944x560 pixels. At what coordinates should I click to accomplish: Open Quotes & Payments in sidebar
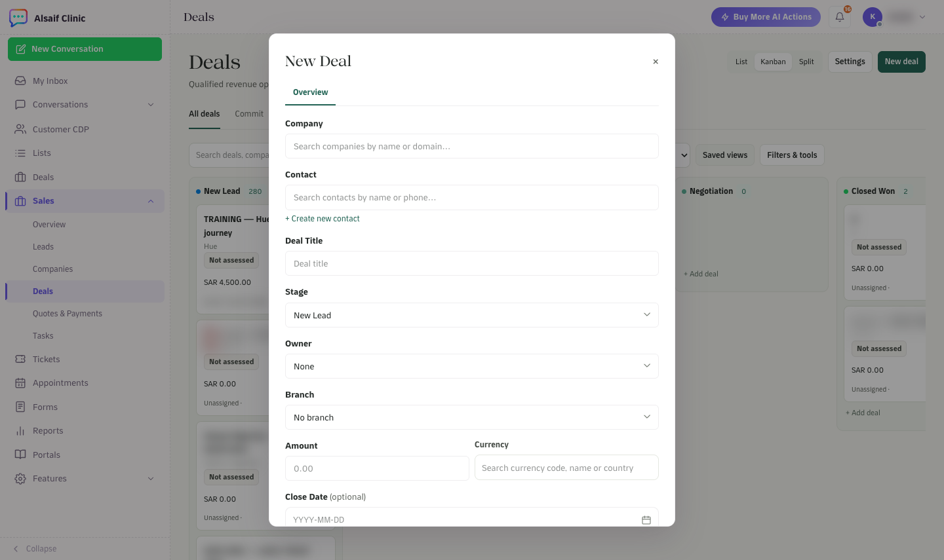(x=68, y=314)
